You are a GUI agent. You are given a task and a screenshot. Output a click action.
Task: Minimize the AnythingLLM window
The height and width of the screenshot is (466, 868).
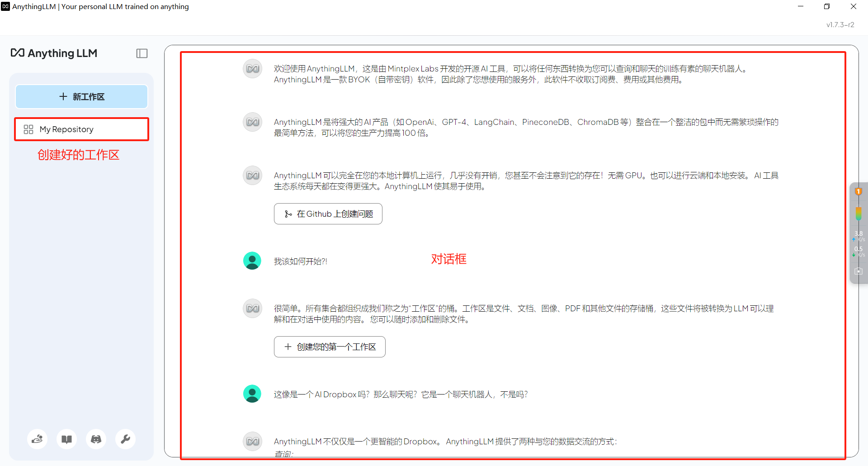click(801, 6)
